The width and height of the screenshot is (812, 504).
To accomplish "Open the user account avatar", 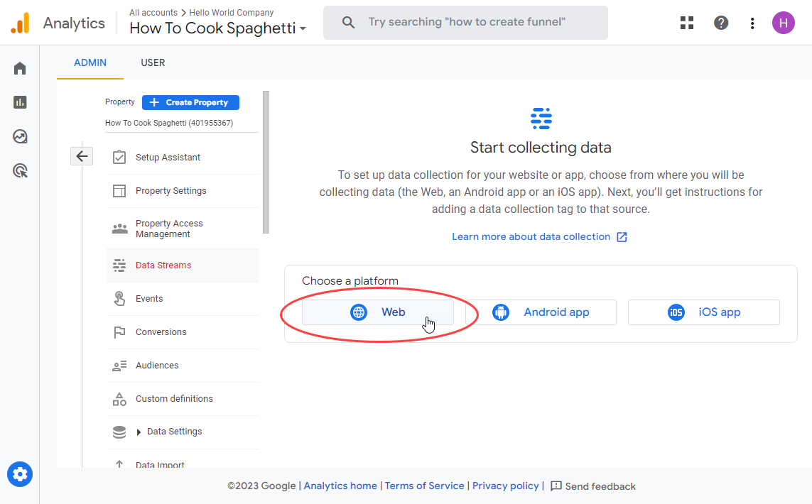I will (x=783, y=23).
